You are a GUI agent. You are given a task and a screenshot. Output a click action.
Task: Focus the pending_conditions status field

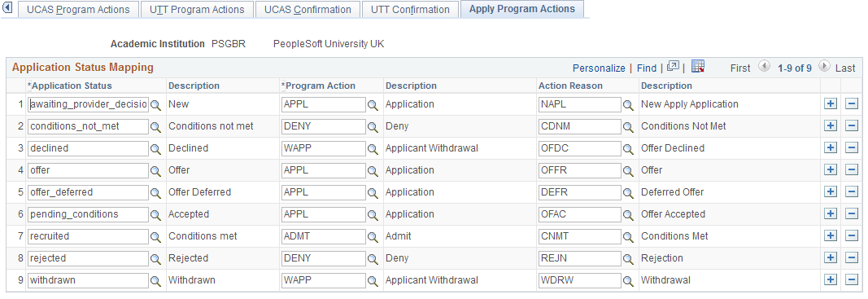click(x=89, y=214)
